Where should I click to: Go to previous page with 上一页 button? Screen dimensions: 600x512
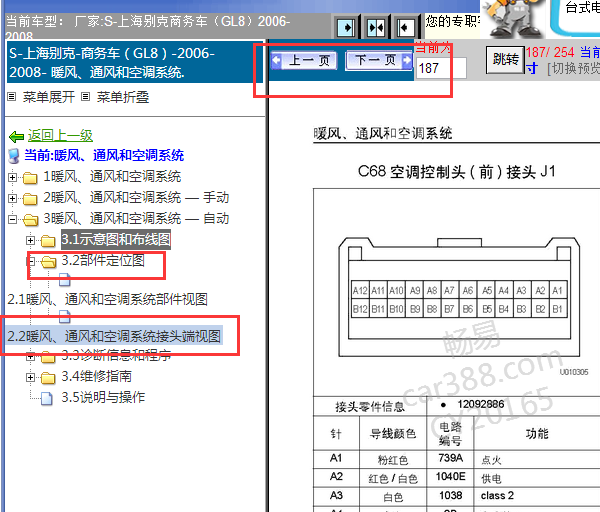pos(304,60)
